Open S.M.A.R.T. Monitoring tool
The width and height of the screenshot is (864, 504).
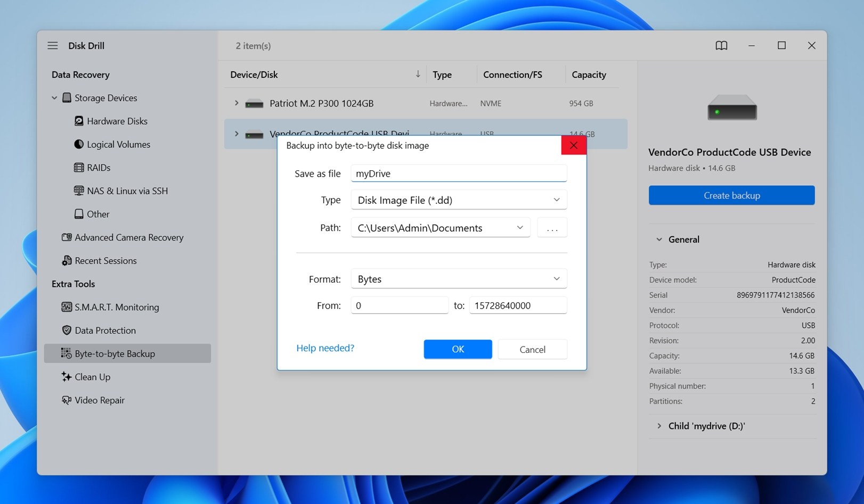pyautogui.click(x=117, y=307)
